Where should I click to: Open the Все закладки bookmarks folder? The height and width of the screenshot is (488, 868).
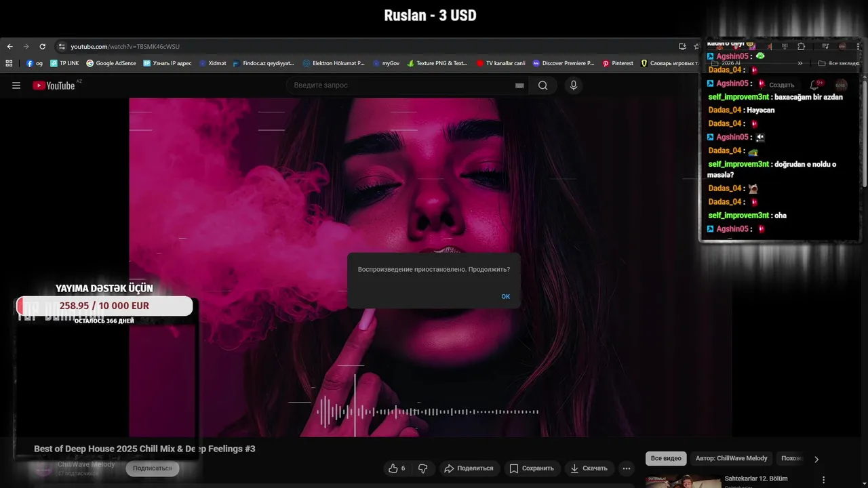[838, 63]
